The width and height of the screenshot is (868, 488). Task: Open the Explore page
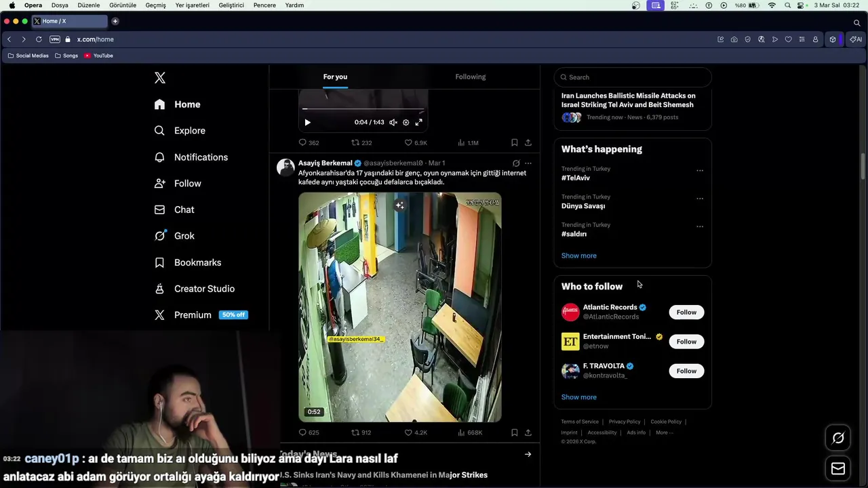pyautogui.click(x=180, y=131)
